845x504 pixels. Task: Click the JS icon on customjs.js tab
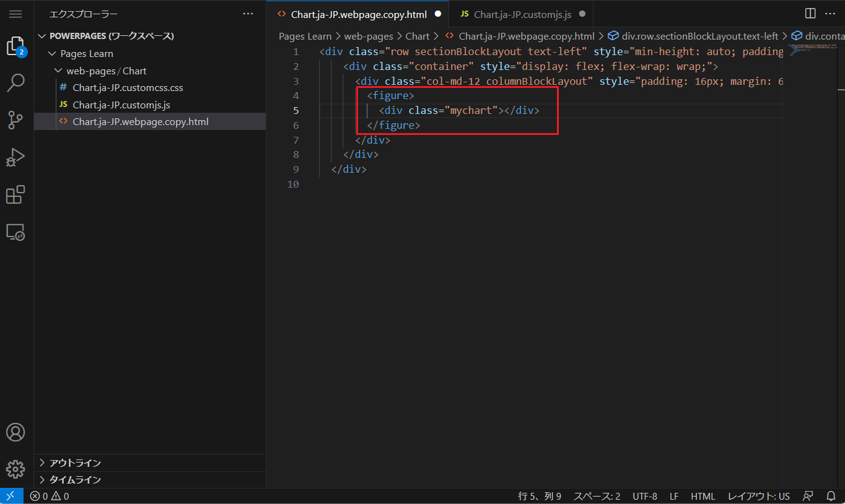click(x=465, y=14)
